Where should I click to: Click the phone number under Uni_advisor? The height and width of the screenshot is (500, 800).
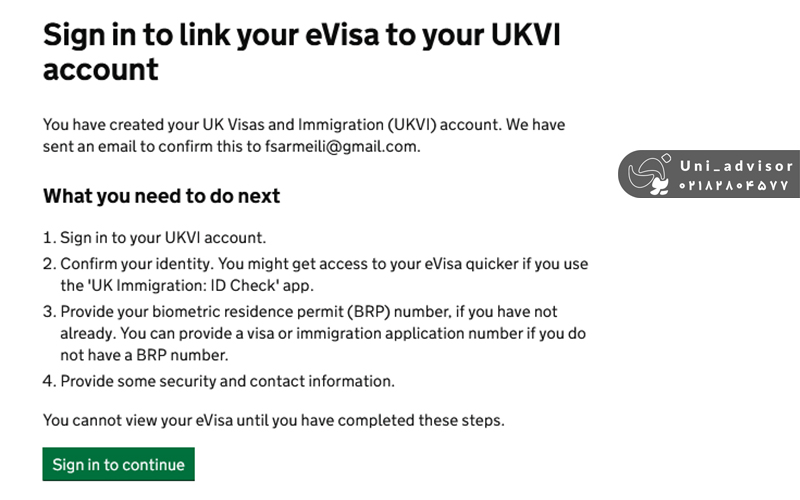point(735,186)
